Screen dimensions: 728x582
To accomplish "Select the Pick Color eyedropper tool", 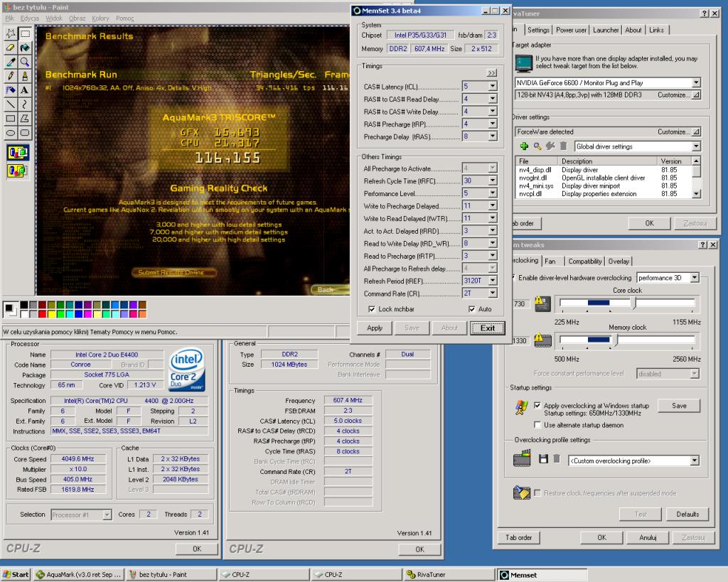I will (x=10, y=62).
